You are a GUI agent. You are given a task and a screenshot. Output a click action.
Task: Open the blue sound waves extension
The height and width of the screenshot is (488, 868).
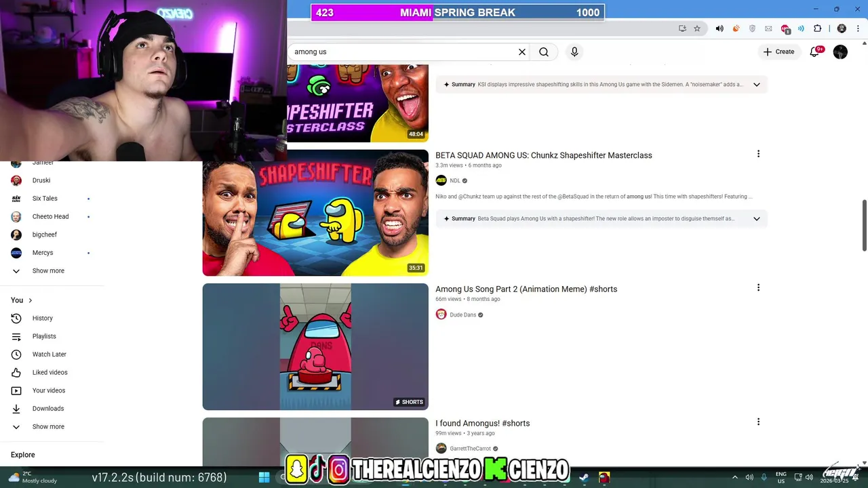point(801,28)
